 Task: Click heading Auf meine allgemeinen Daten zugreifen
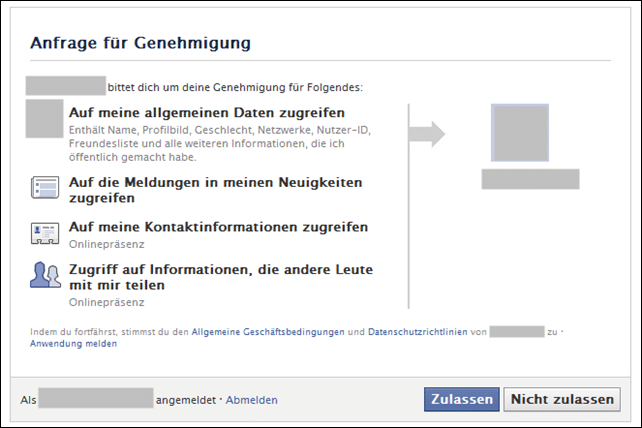207,113
